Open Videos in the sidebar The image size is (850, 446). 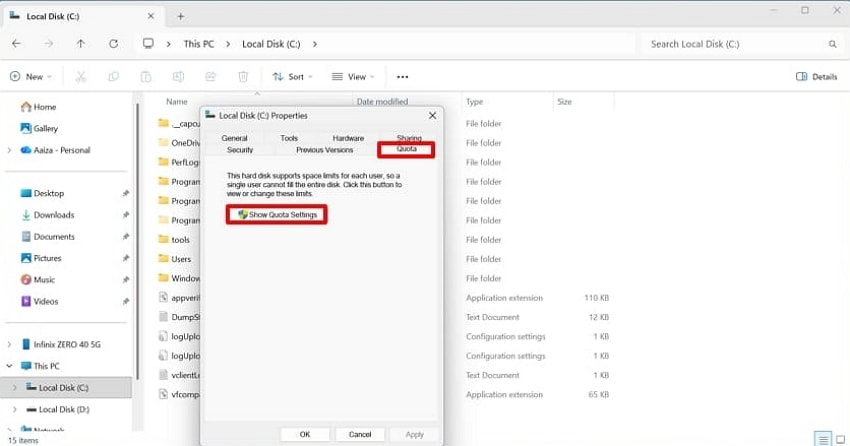[x=39, y=301]
